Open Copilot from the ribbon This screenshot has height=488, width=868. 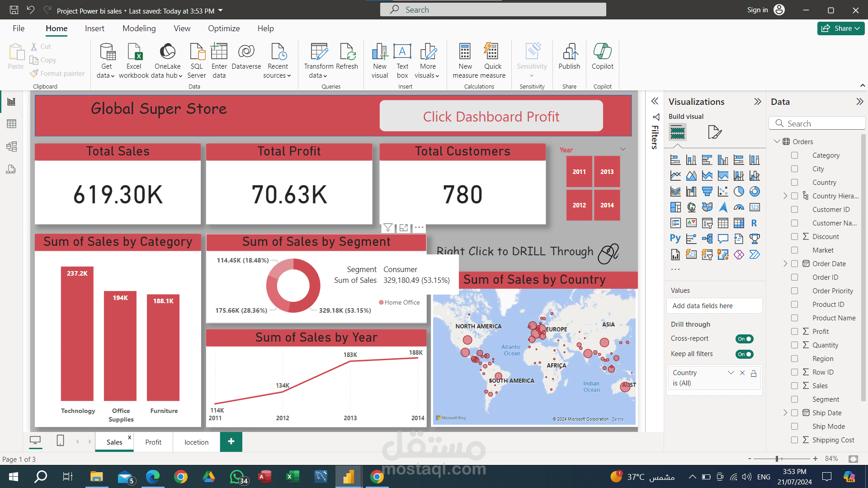pyautogui.click(x=602, y=52)
